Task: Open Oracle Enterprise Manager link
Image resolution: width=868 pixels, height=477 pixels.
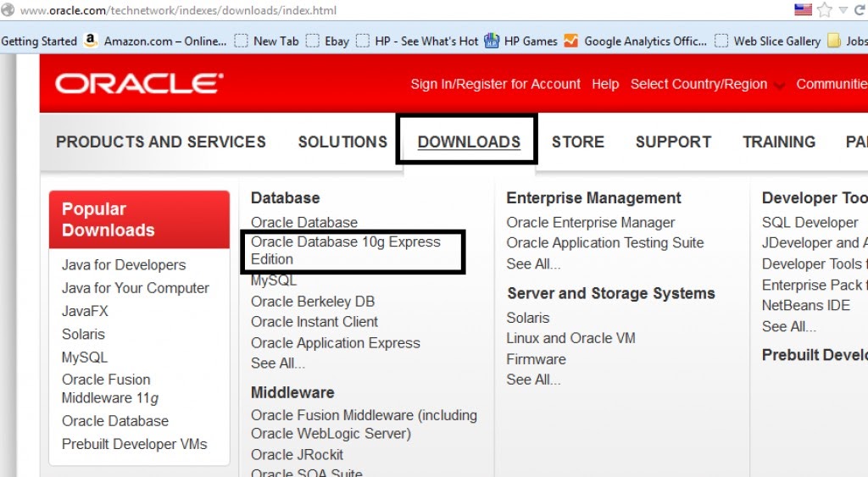Action: (x=590, y=223)
